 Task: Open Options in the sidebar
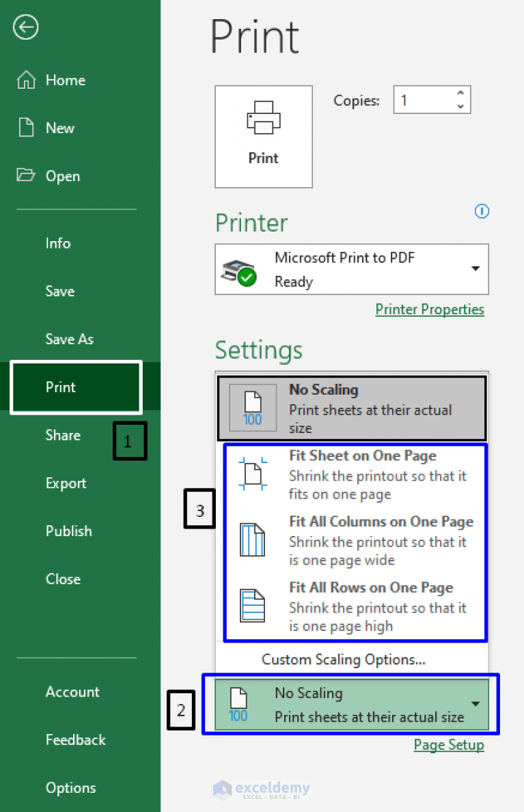click(x=71, y=787)
